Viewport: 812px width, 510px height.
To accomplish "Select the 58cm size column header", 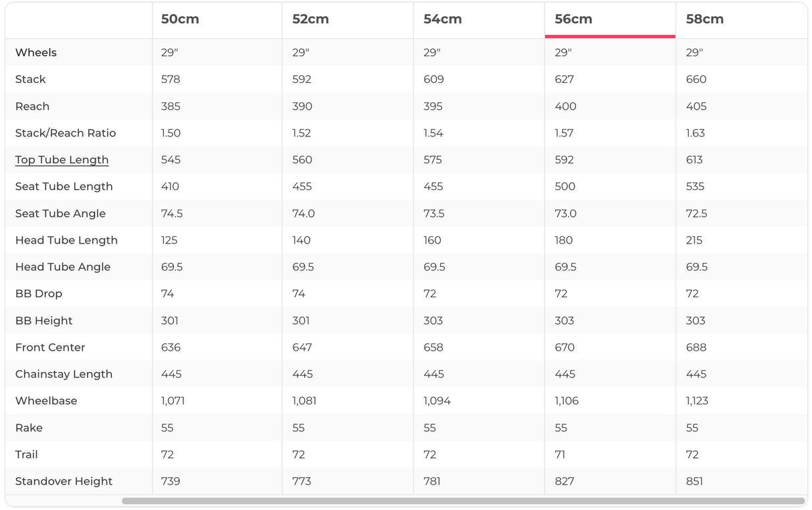I will (704, 19).
